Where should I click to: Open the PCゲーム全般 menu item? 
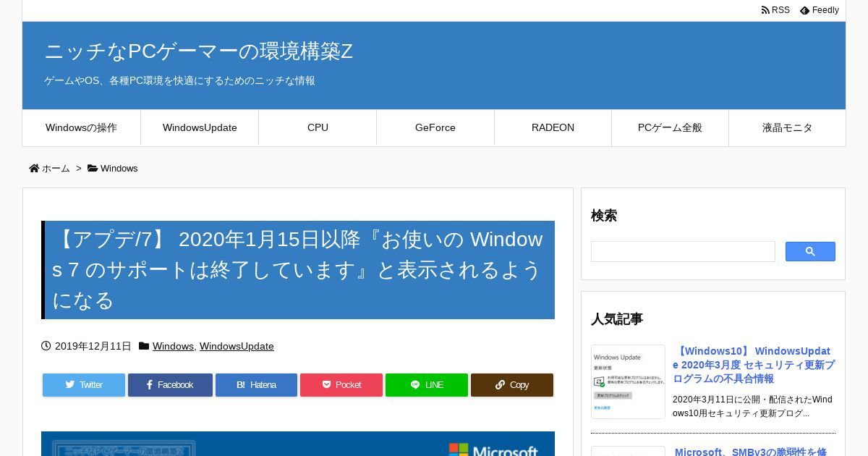670,127
